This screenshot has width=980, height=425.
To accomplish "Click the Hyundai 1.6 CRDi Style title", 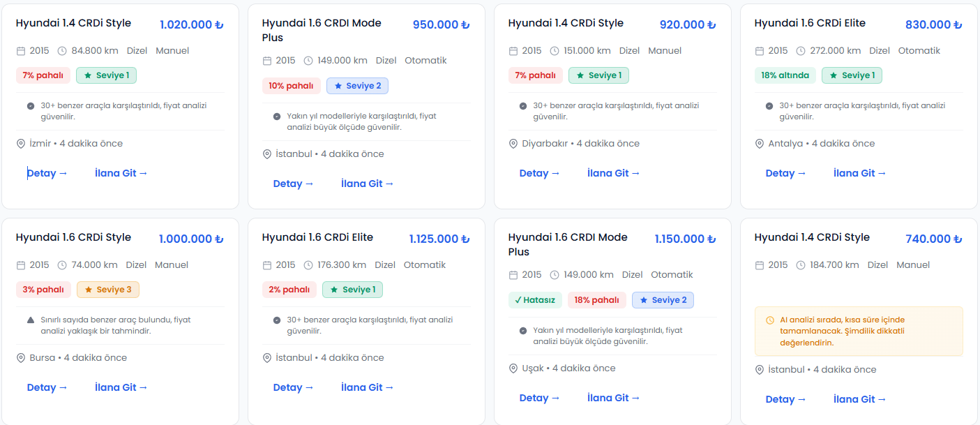I will (x=73, y=237).
